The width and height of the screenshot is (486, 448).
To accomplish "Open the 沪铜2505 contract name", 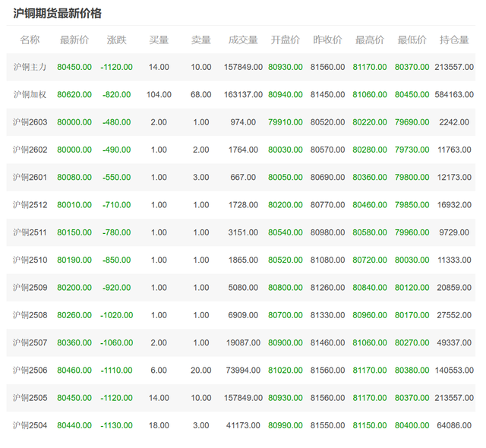I will 30,398.
